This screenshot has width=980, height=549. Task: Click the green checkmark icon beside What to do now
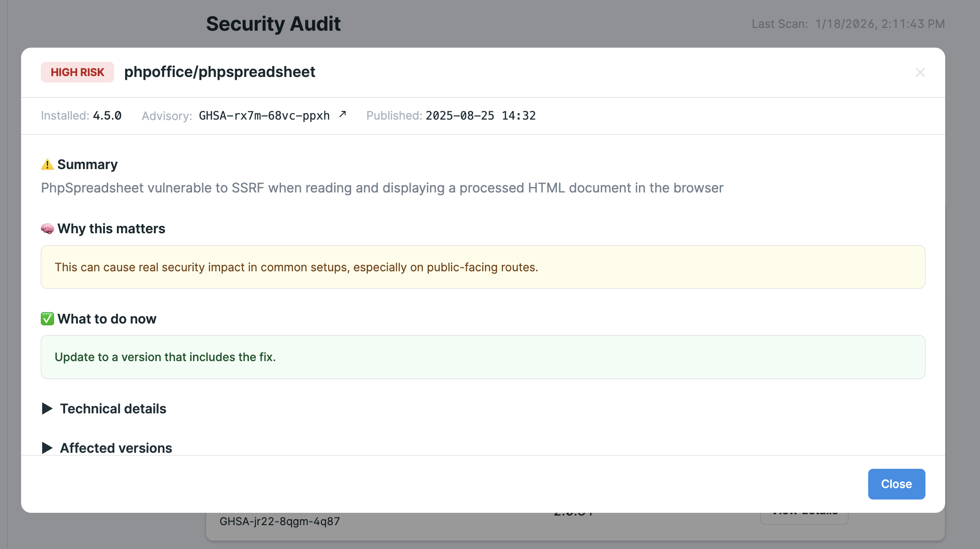47,319
